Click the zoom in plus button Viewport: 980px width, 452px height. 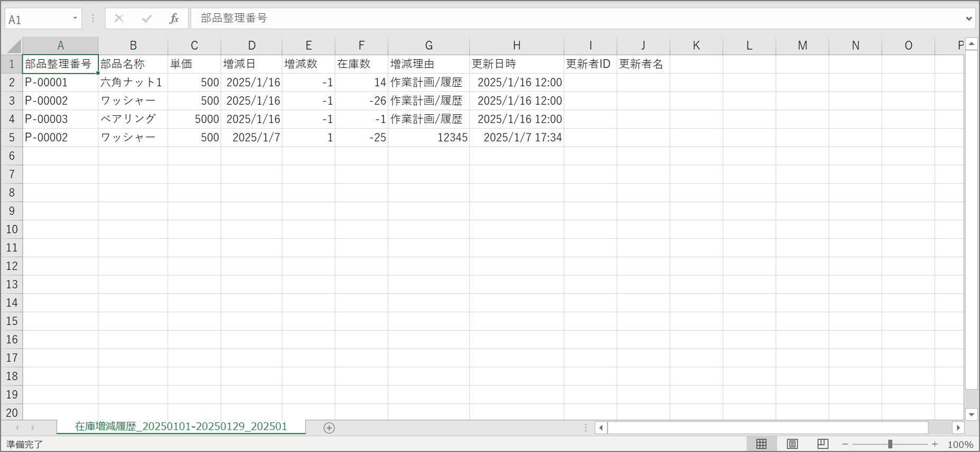[x=935, y=444]
